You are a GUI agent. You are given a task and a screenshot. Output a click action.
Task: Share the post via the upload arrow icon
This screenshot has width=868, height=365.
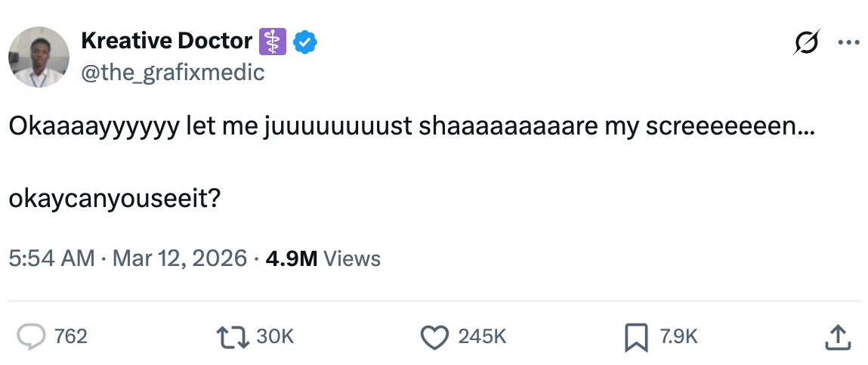(836, 336)
